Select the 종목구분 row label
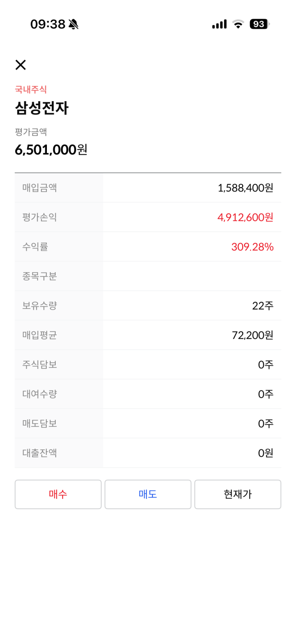The image size is (296, 644). [x=39, y=276]
